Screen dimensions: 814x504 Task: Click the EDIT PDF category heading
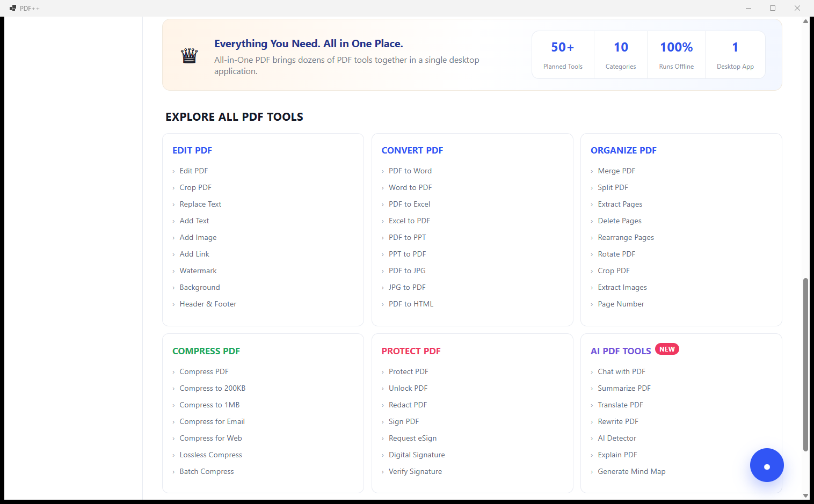point(192,150)
